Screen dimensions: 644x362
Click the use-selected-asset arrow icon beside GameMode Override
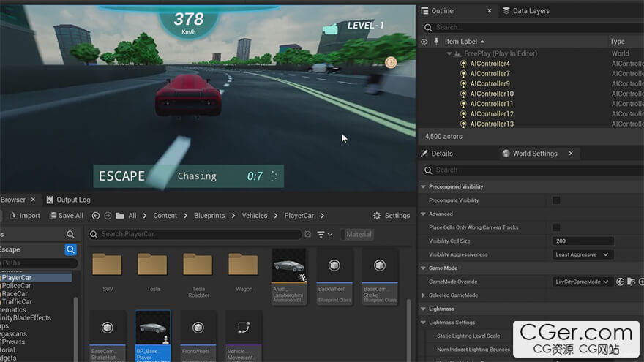point(620,282)
